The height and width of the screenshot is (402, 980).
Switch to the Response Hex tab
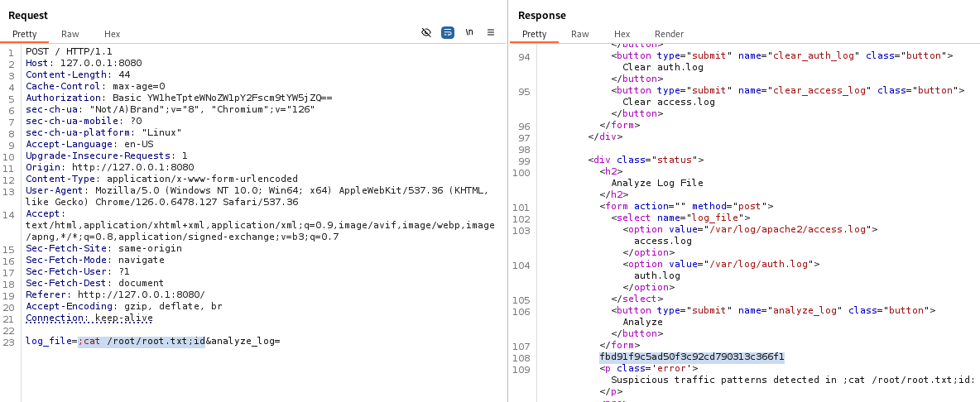[622, 35]
